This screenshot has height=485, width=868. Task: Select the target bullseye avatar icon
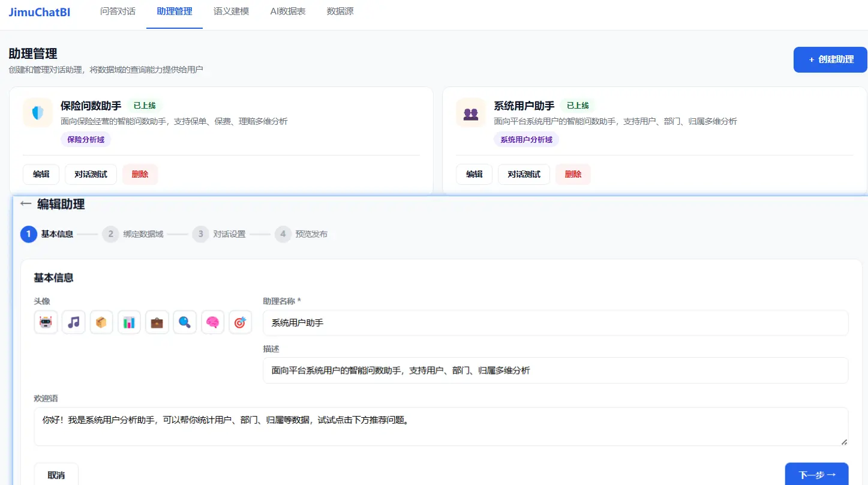click(x=240, y=322)
